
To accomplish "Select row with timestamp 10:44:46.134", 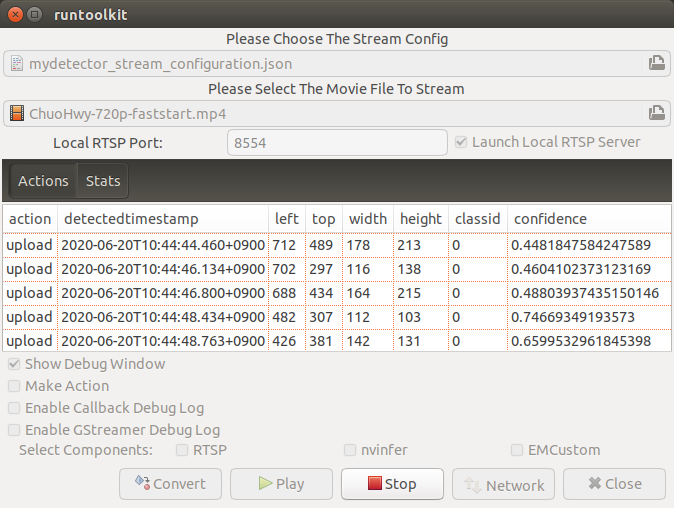I will [337, 269].
